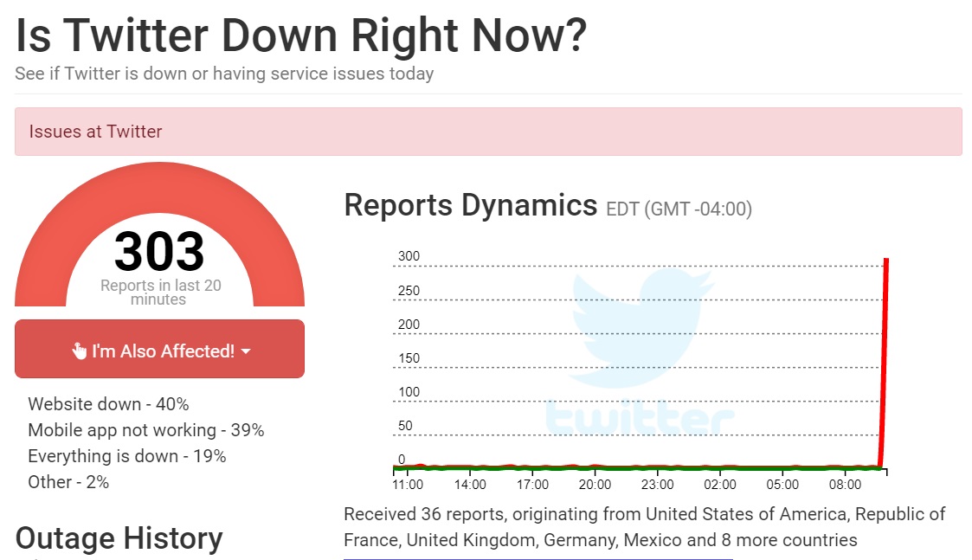
Task: Click the twitter wordmark watermark in the chart
Action: click(x=640, y=418)
